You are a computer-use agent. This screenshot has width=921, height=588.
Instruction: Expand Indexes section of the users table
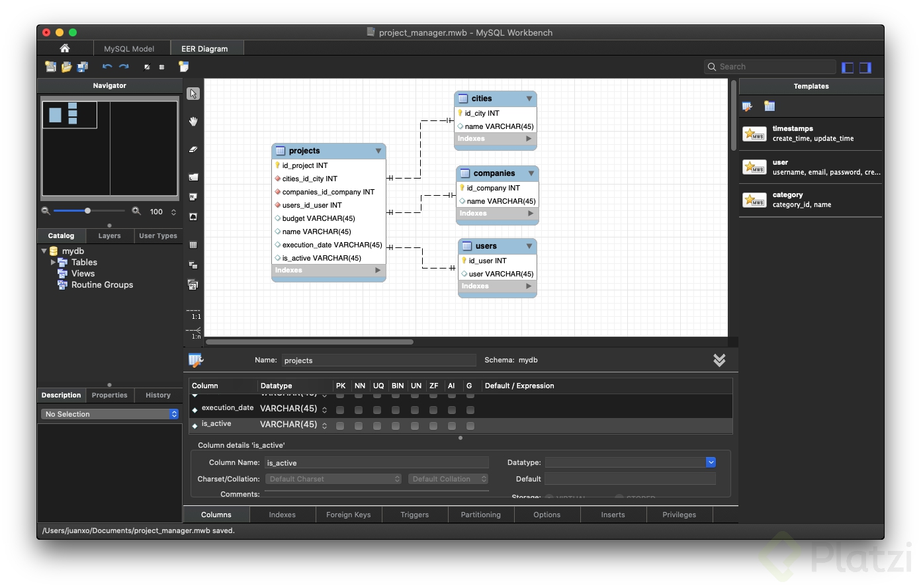tap(529, 286)
